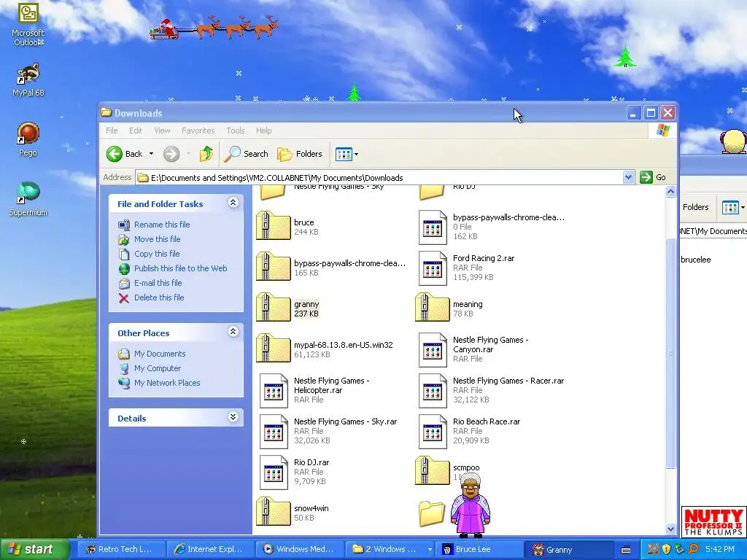Select the Nestle Flying Games - Helicopter.rar icon
The image size is (747, 560).
coord(274,391)
